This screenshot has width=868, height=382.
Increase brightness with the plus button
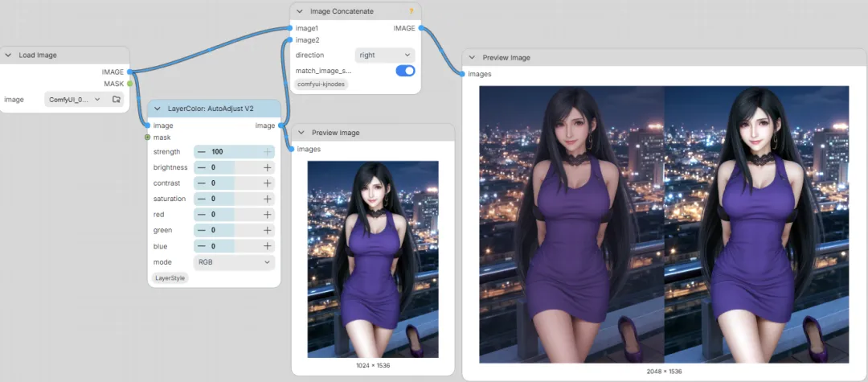tap(268, 167)
